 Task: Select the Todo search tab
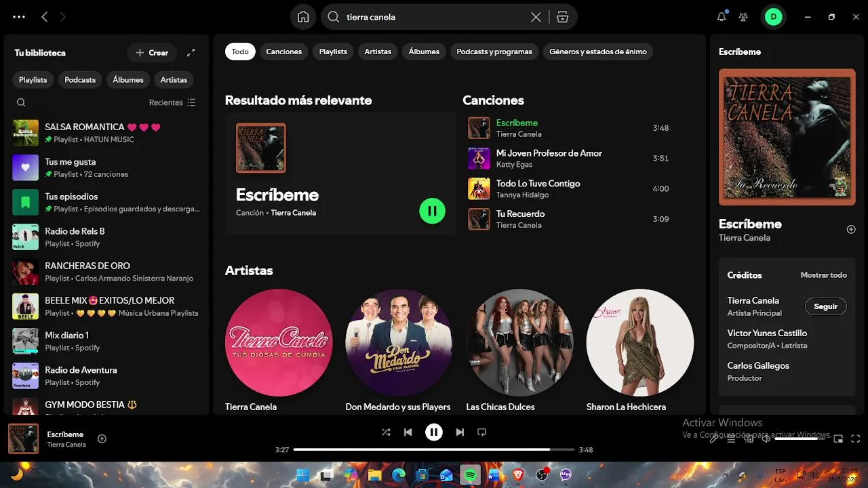pyautogui.click(x=240, y=52)
